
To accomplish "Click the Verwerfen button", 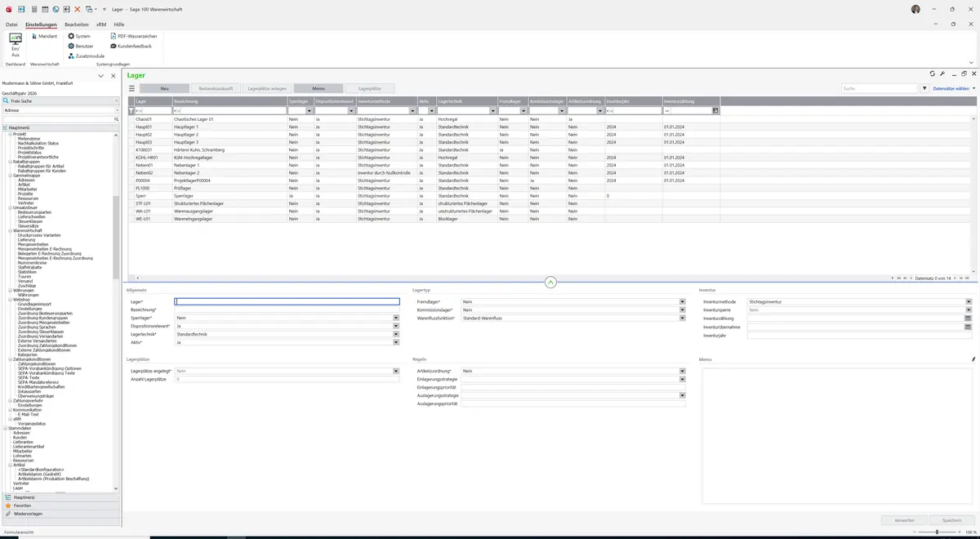I will click(x=905, y=520).
